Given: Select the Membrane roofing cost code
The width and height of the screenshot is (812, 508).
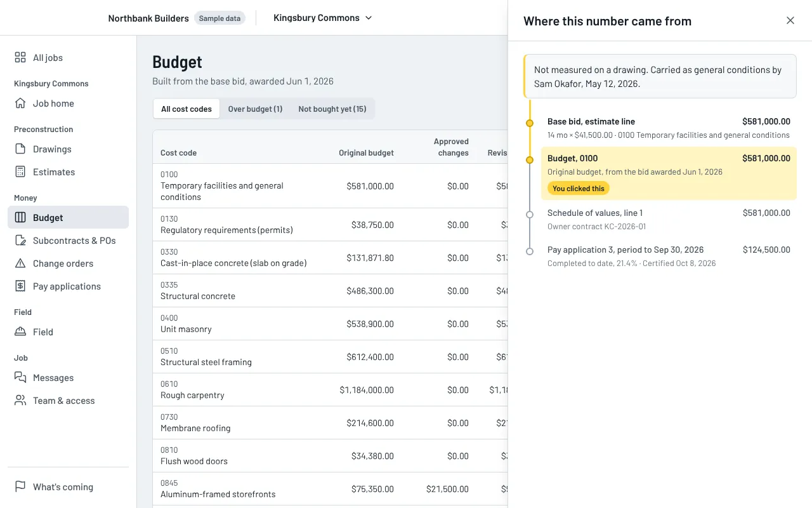Looking at the screenshot, I should coord(330,423).
